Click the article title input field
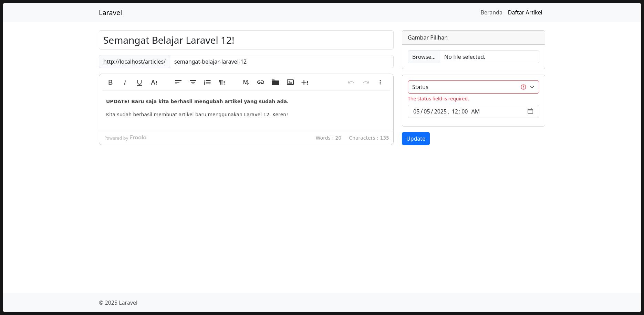The image size is (644, 315). pyautogui.click(x=246, y=40)
